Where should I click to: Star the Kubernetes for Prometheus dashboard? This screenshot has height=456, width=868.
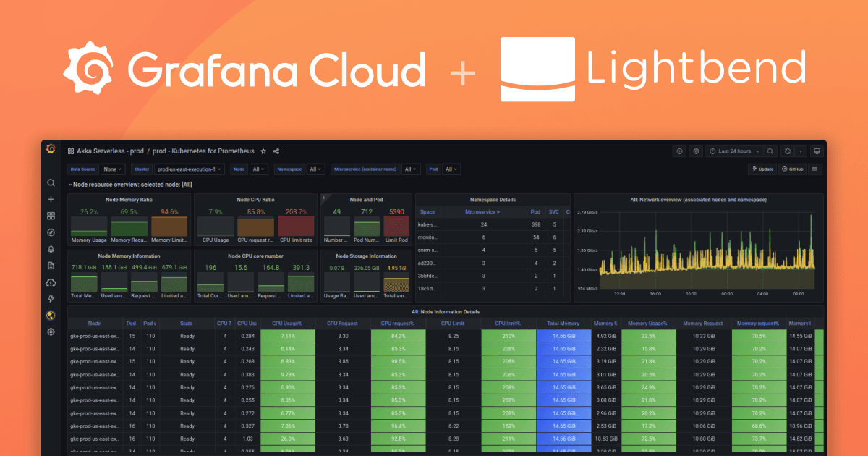[x=263, y=151]
